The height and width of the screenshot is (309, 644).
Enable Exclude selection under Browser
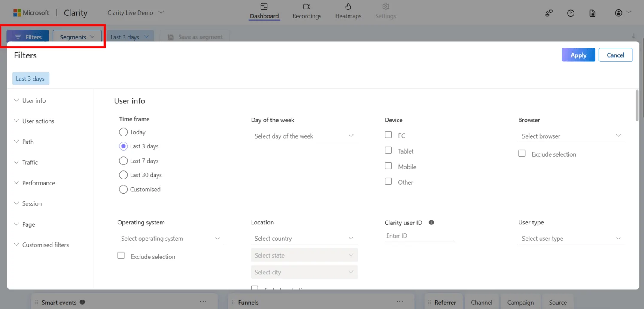(x=522, y=154)
